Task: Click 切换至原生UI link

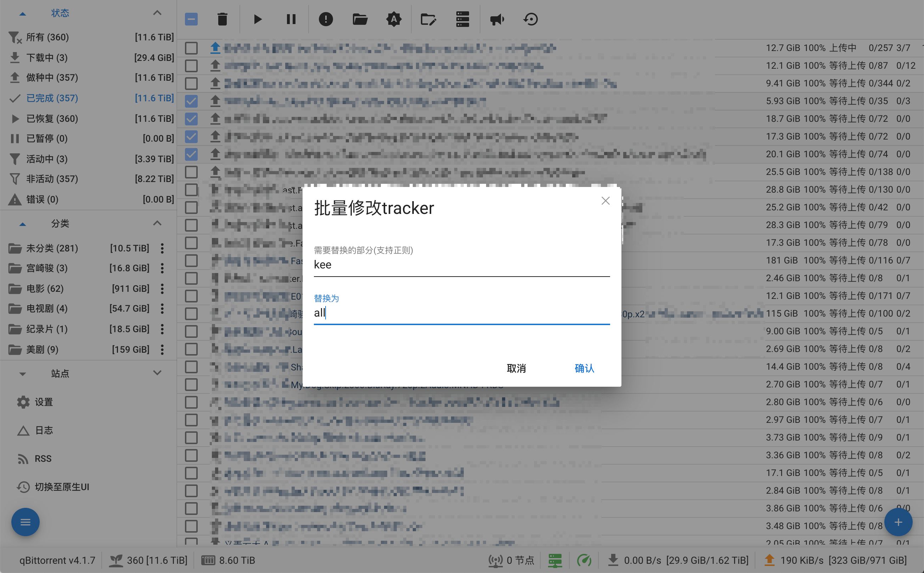Action: click(x=53, y=487)
